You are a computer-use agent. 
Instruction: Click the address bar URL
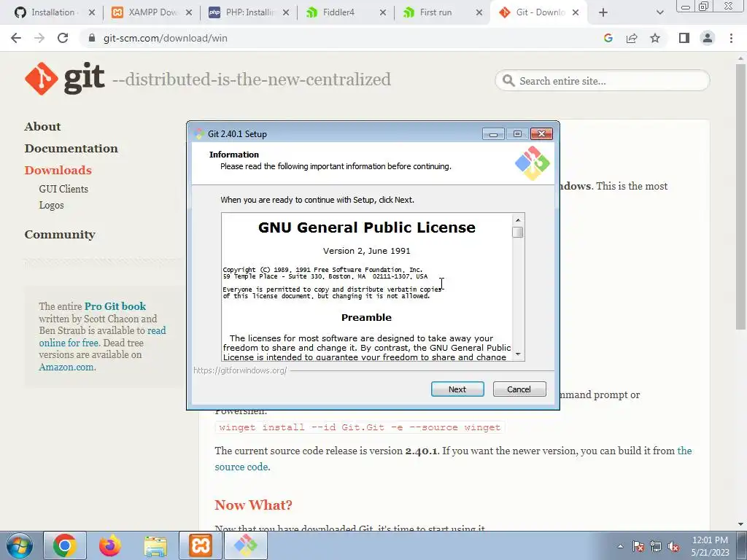(x=166, y=38)
